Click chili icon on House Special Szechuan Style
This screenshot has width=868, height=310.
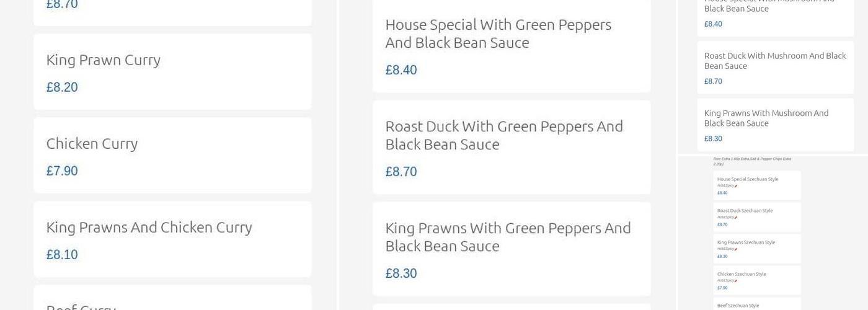735,186
